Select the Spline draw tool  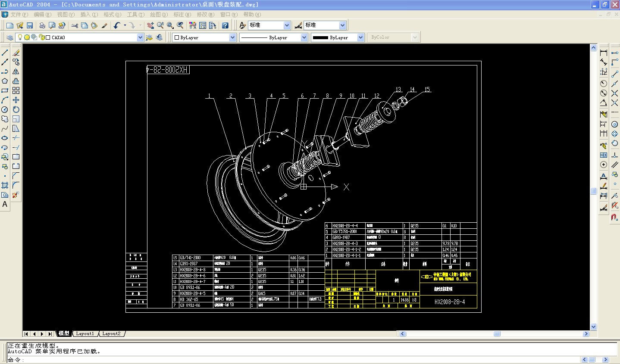tap(5, 128)
